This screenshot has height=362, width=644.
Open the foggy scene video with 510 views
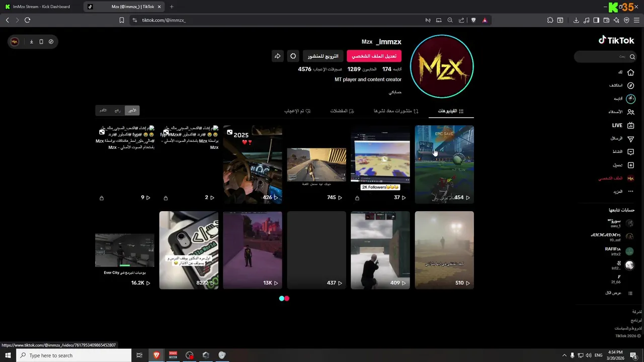pos(444,250)
